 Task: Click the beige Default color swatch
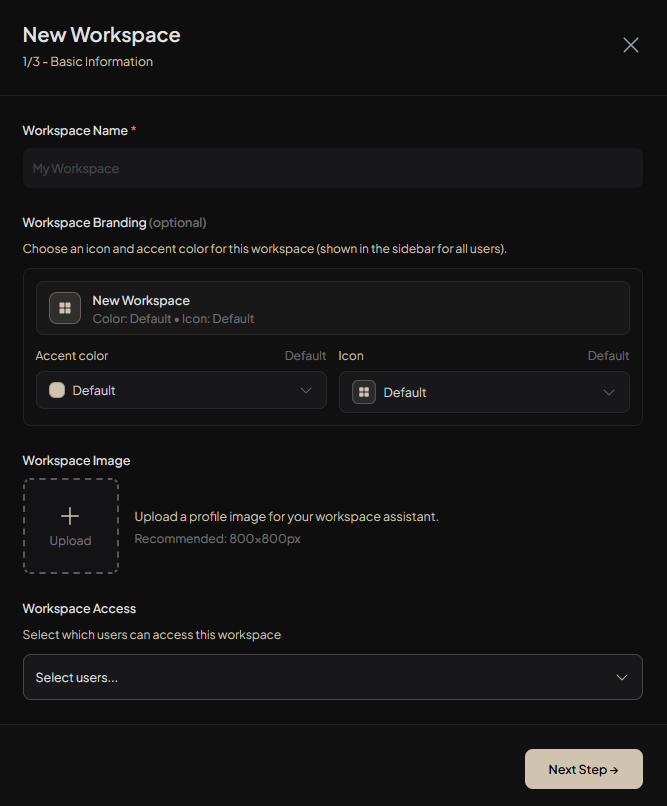click(57, 390)
